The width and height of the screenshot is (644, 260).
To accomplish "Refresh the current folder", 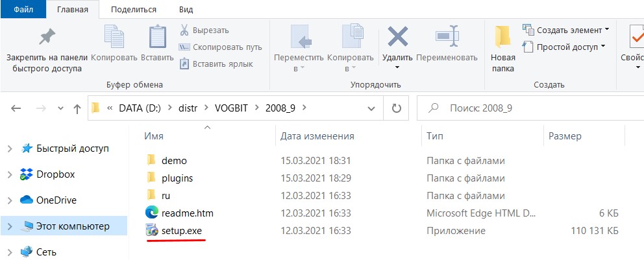I will pos(397,108).
